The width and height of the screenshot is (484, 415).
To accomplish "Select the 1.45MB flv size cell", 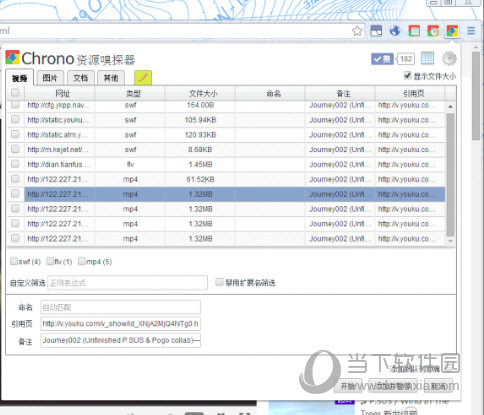I will coord(200,164).
